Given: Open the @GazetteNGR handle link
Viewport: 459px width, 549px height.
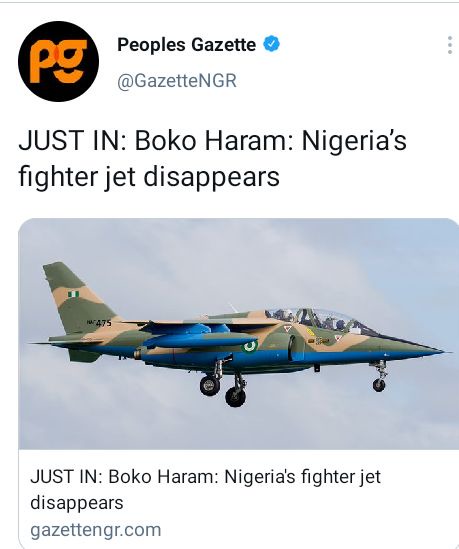Looking at the screenshot, I should click(x=177, y=81).
